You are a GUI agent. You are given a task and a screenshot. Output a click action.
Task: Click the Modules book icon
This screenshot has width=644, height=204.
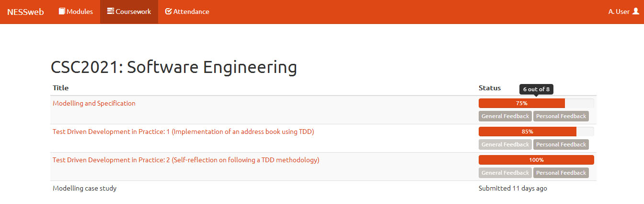pyautogui.click(x=62, y=12)
